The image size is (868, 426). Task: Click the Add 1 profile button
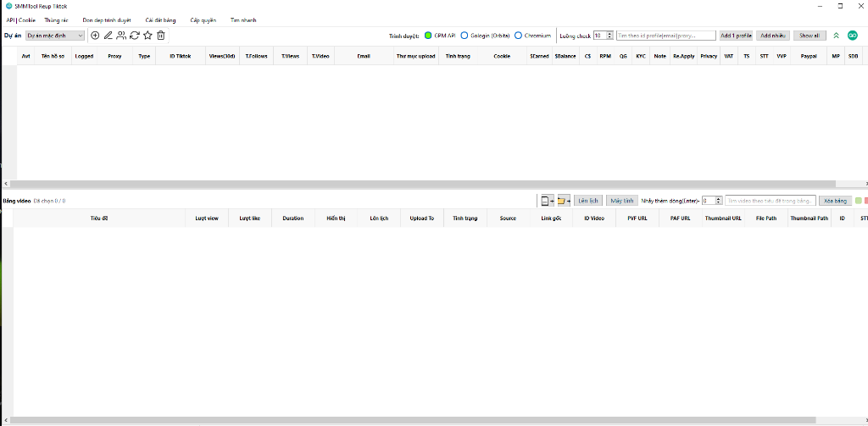pyautogui.click(x=736, y=36)
